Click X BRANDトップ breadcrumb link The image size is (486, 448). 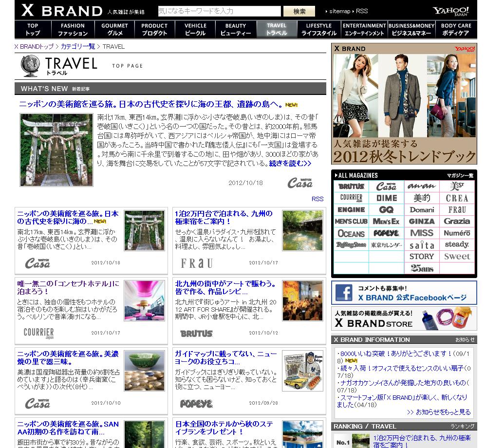[x=34, y=47]
